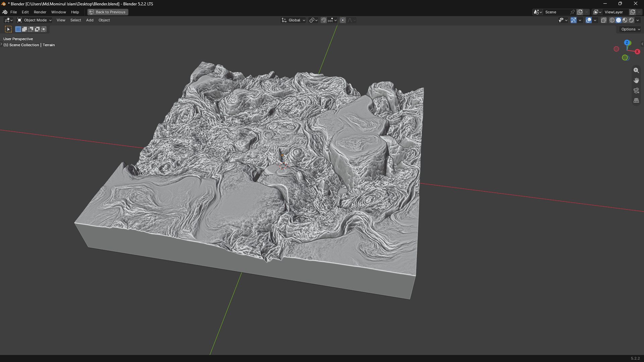Open the File menu
644x362 pixels.
(13, 12)
